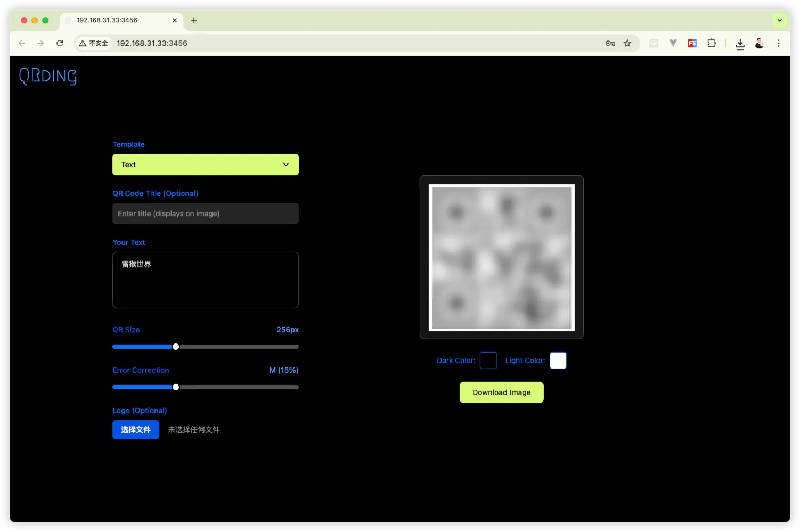Viewport: 800px width, 532px height.
Task: Click the faded gray extension icon
Action: coord(654,43)
